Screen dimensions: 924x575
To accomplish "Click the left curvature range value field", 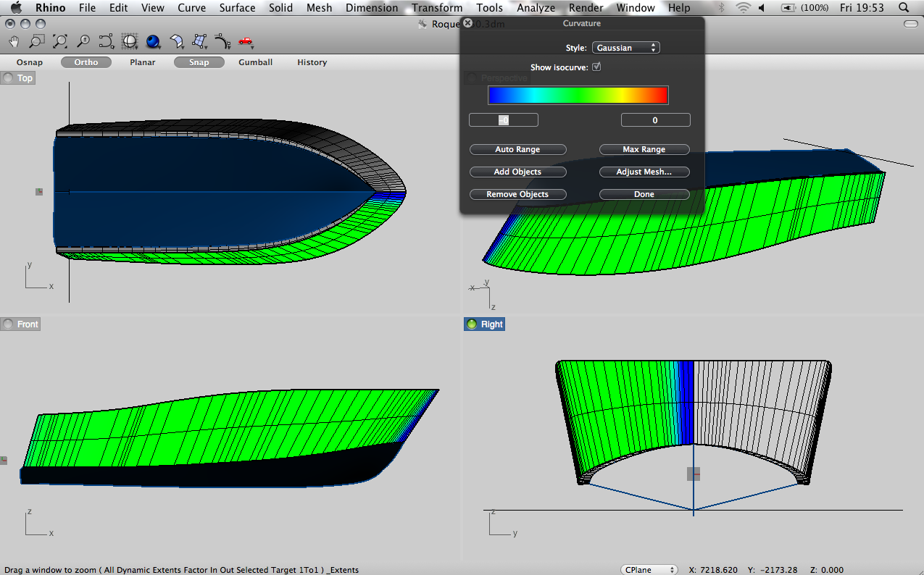I will click(504, 120).
